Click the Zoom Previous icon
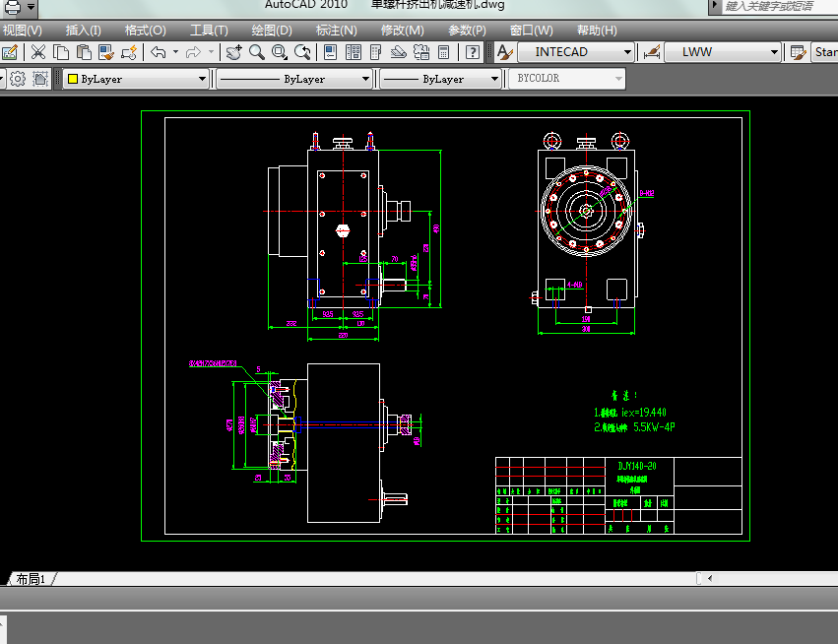 303,52
